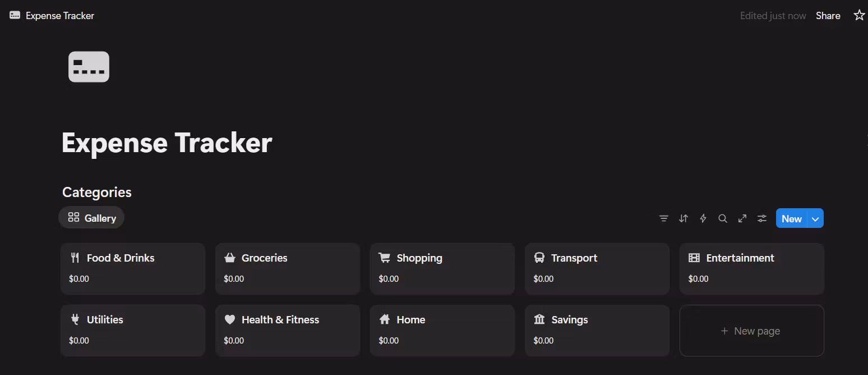The width and height of the screenshot is (868, 375).
Task: Open the Food & Drinks card
Action: coord(133,268)
